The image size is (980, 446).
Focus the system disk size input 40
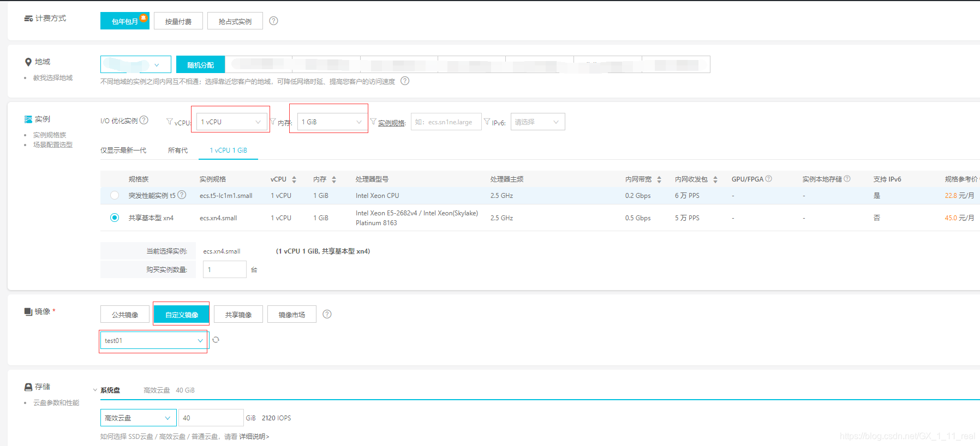tap(211, 418)
